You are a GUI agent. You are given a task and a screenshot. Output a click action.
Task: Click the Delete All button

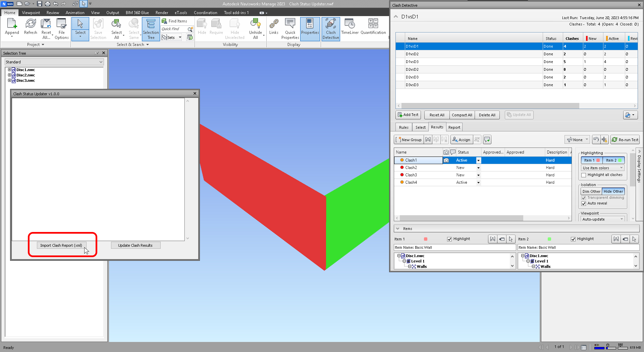[x=487, y=115]
